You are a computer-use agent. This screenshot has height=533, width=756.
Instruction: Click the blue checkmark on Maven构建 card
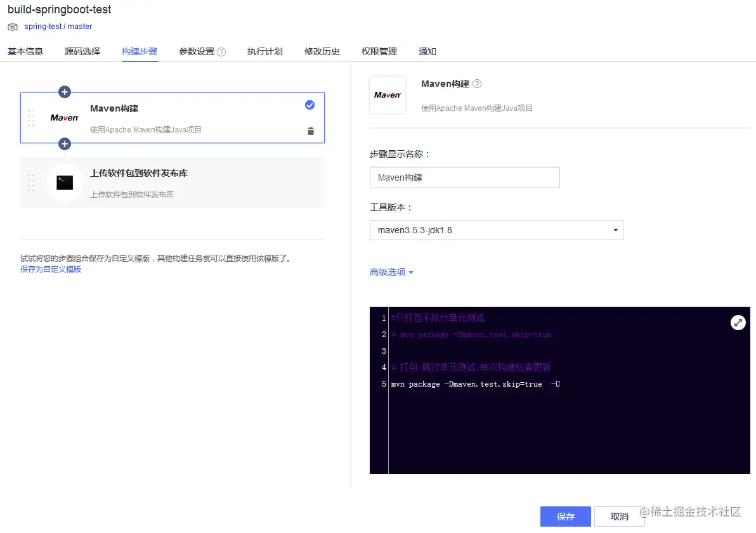pyautogui.click(x=310, y=105)
